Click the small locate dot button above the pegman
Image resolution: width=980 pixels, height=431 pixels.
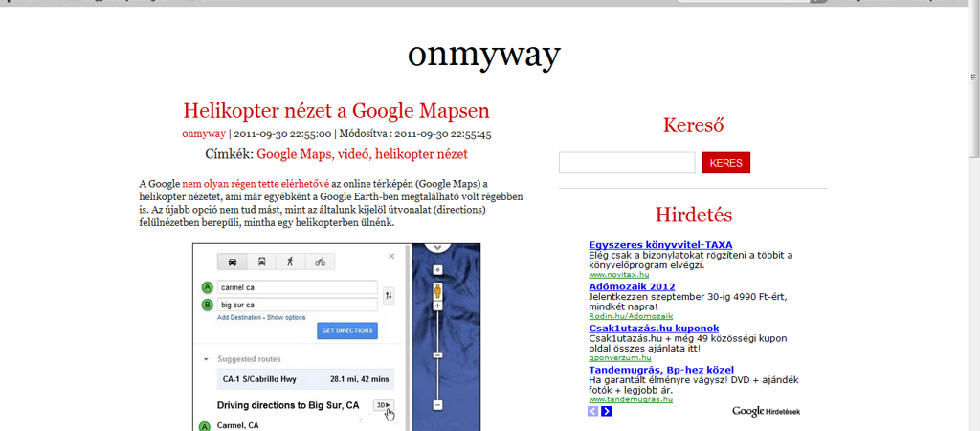(x=438, y=269)
